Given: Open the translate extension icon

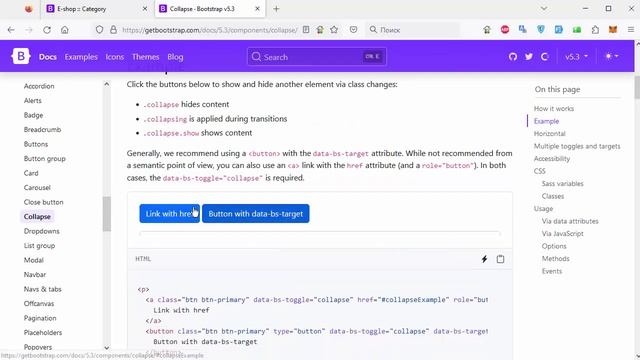Looking at the screenshot, I should tap(522, 29).
